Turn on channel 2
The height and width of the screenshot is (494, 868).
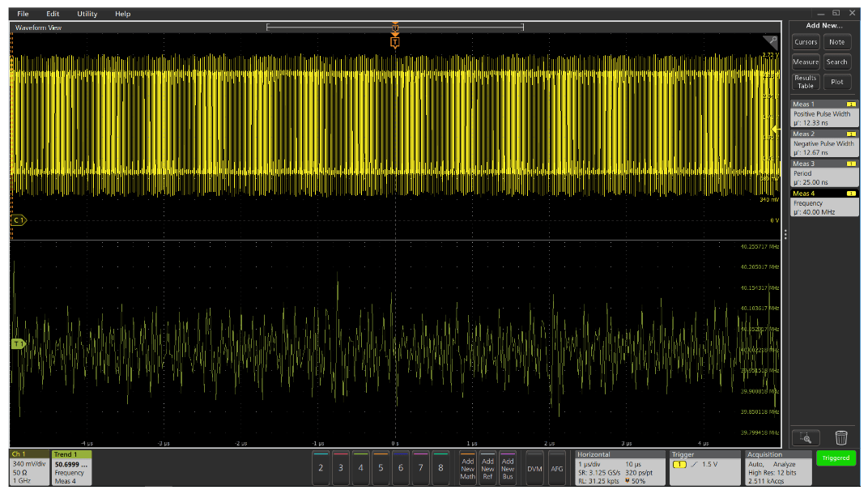pyautogui.click(x=321, y=468)
